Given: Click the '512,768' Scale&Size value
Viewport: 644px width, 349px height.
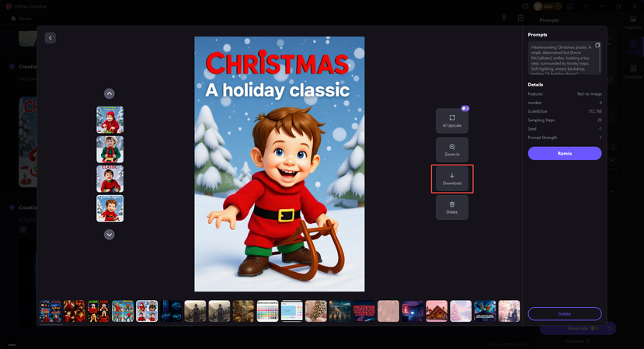Looking at the screenshot, I should coord(595,111).
